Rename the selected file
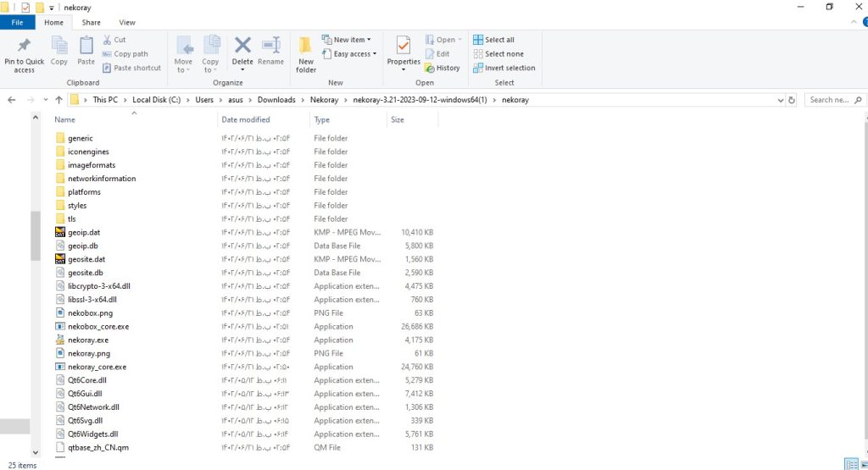 [270, 51]
